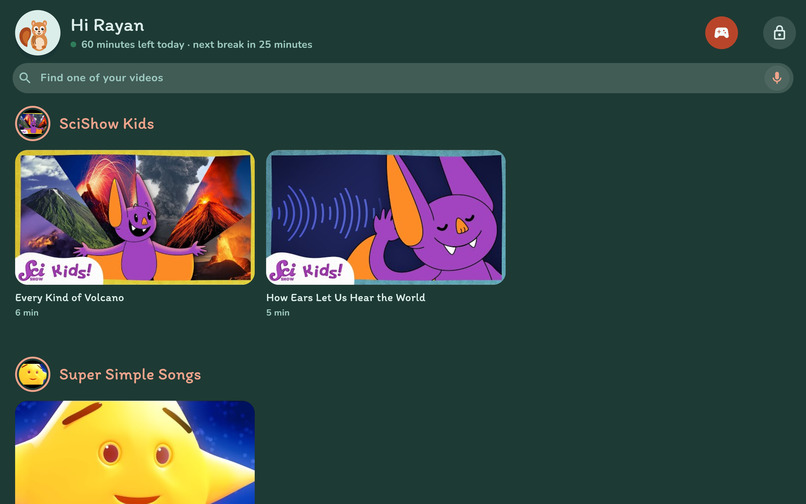Play the Every Kind of Volcano thumbnail

pyautogui.click(x=135, y=218)
